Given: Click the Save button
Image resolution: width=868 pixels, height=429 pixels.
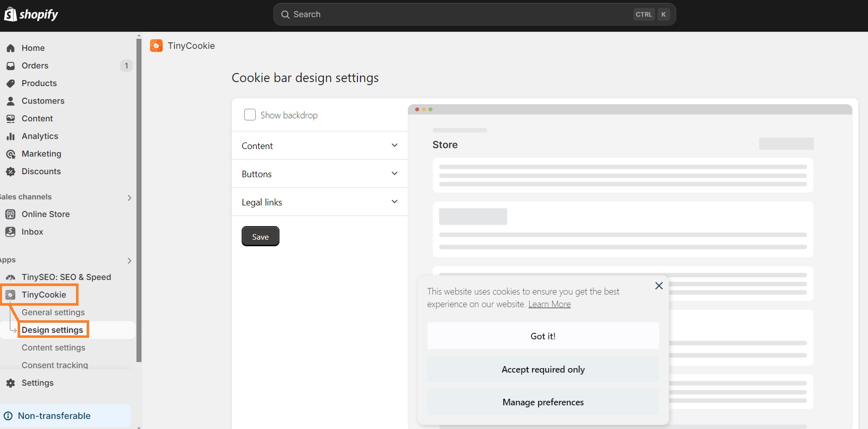Looking at the screenshot, I should pyautogui.click(x=260, y=236).
